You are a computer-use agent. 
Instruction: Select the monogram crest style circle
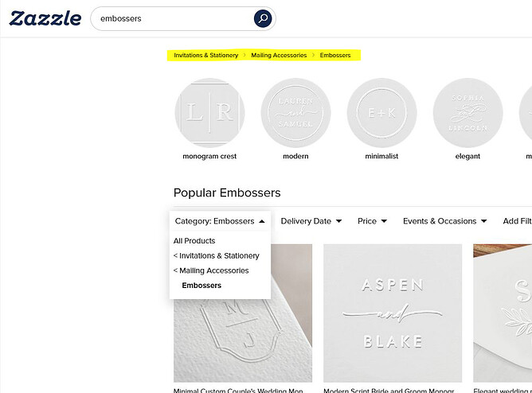(x=209, y=113)
